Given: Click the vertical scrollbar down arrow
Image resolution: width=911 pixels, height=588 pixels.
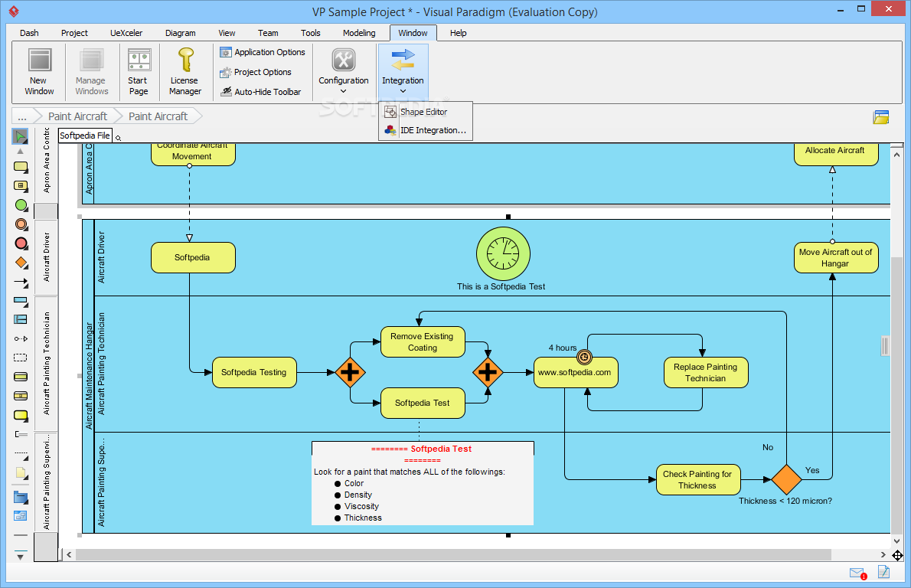Looking at the screenshot, I should 896,541.
